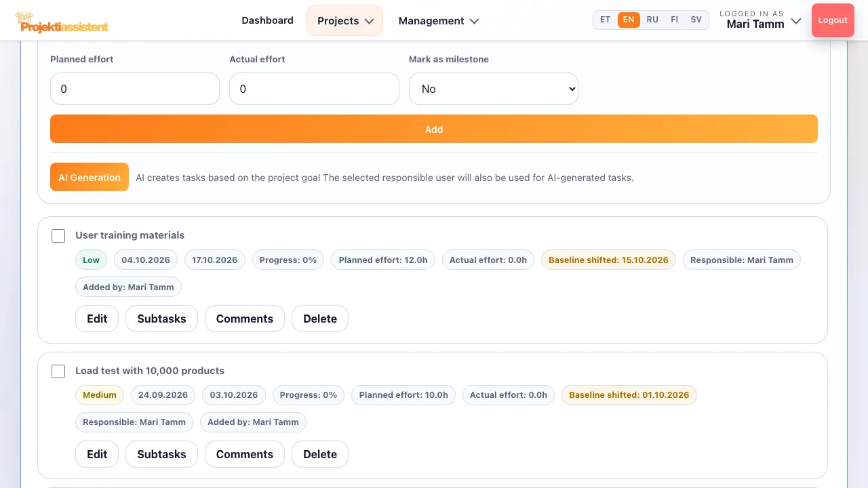Switch language to FI
This screenshot has height=488, width=868.
(674, 20)
